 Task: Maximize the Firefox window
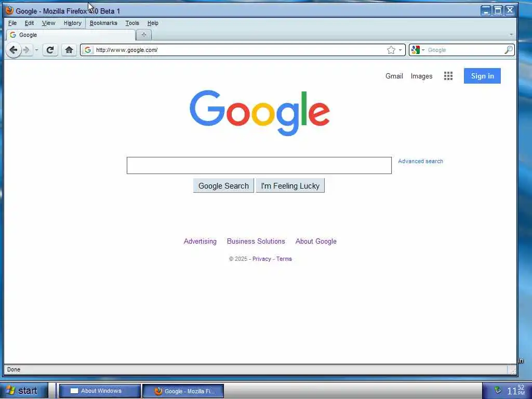[498, 10]
